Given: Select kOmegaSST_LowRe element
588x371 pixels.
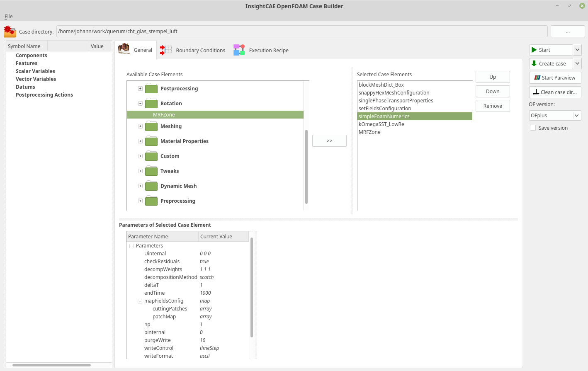Looking at the screenshot, I should coord(415,124).
